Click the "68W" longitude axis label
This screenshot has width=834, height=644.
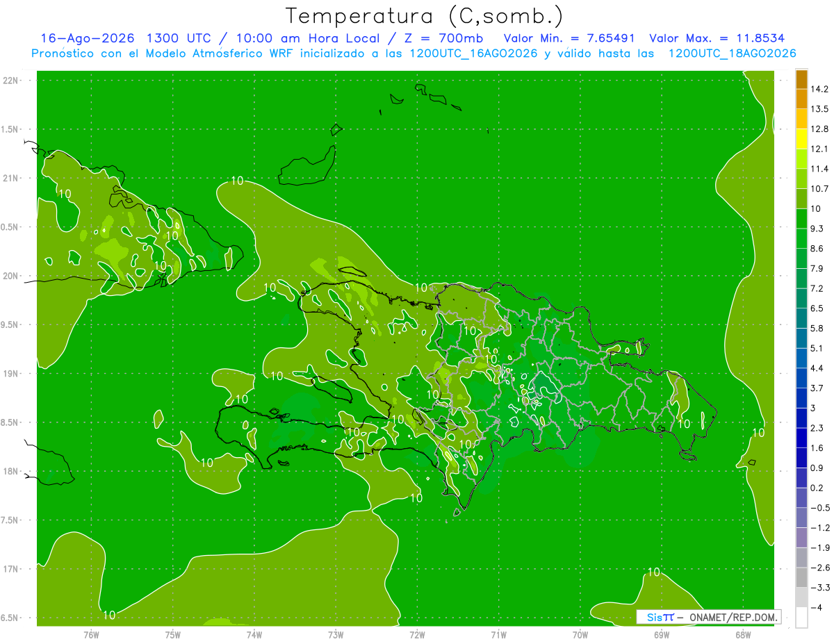point(743,634)
